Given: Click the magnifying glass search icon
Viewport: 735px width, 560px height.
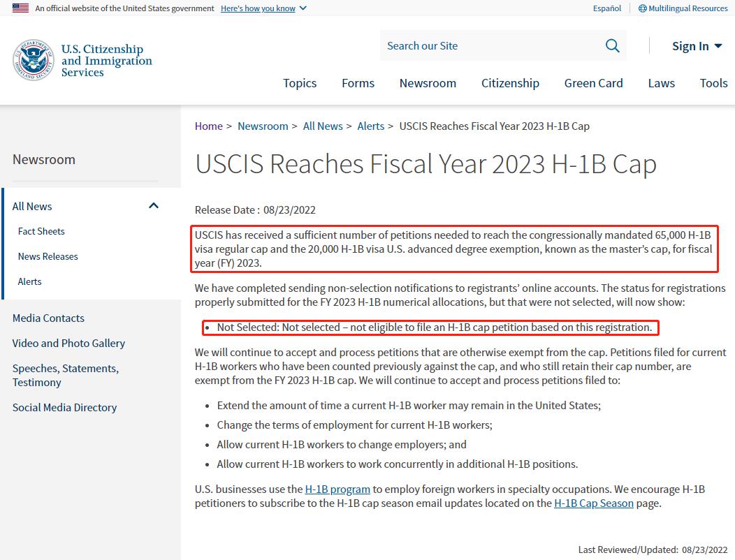Looking at the screenshot, I should [612, 46].
